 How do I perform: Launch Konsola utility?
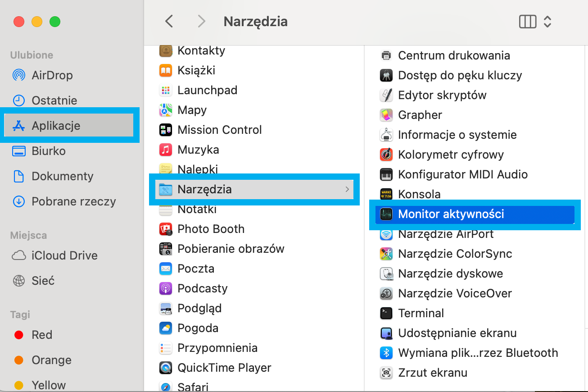click(x=420, y=194)
